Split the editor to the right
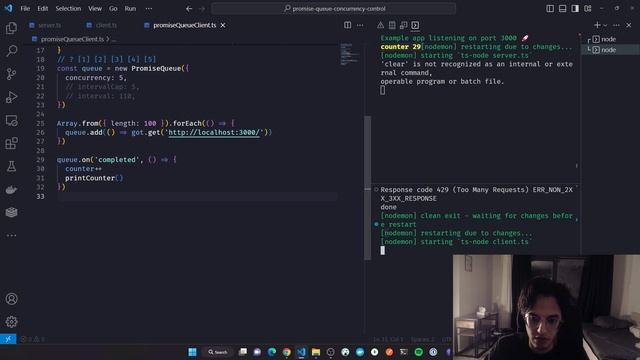Screen dimensions: 640x360 pos(347,25)
